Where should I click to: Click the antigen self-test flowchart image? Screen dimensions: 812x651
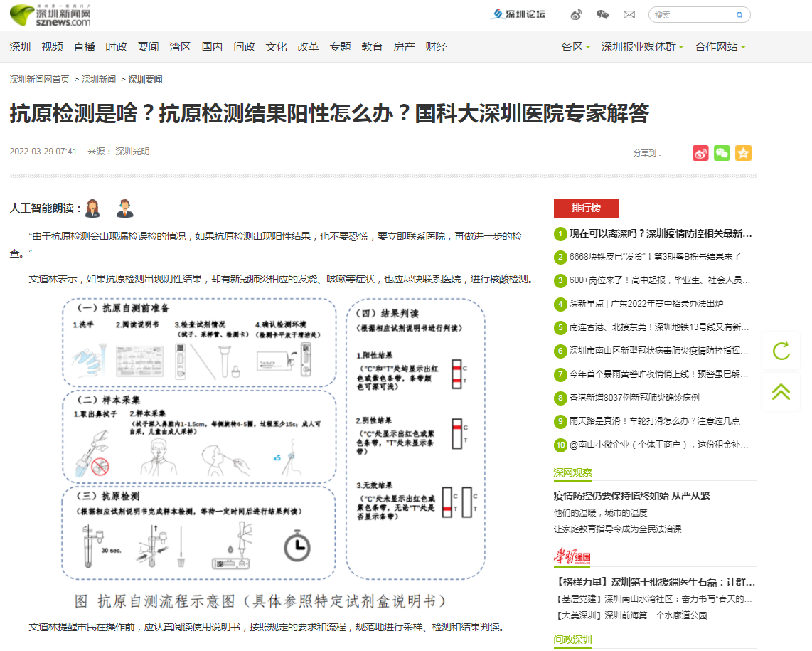pos(274,448)
